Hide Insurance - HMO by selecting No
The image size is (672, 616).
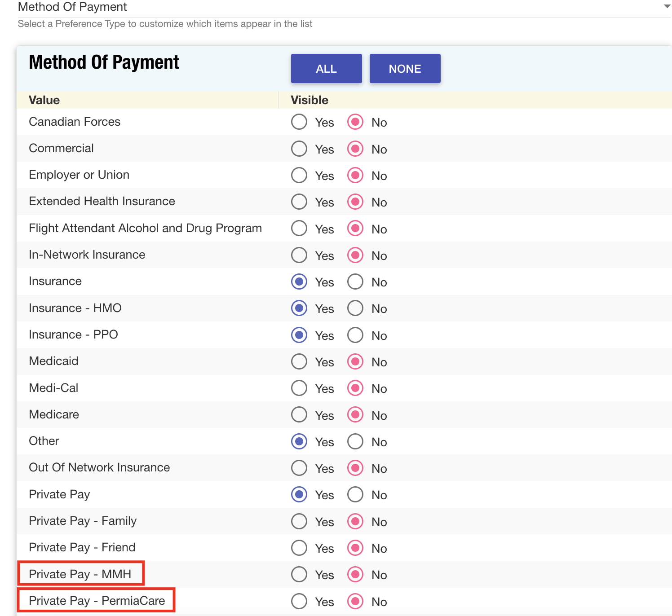(355, 308)
